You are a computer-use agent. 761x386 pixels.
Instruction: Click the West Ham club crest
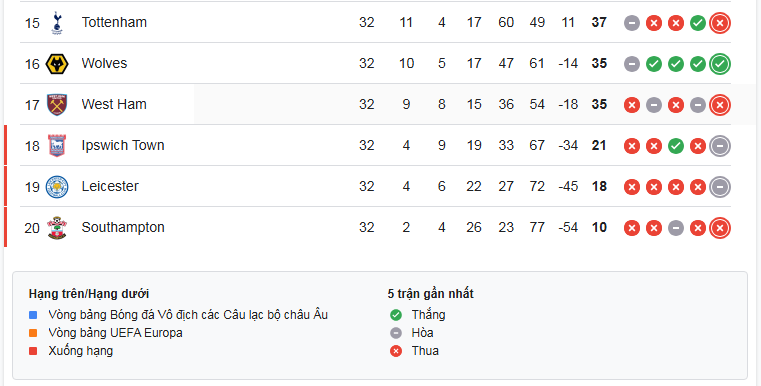tap(57, 105)
